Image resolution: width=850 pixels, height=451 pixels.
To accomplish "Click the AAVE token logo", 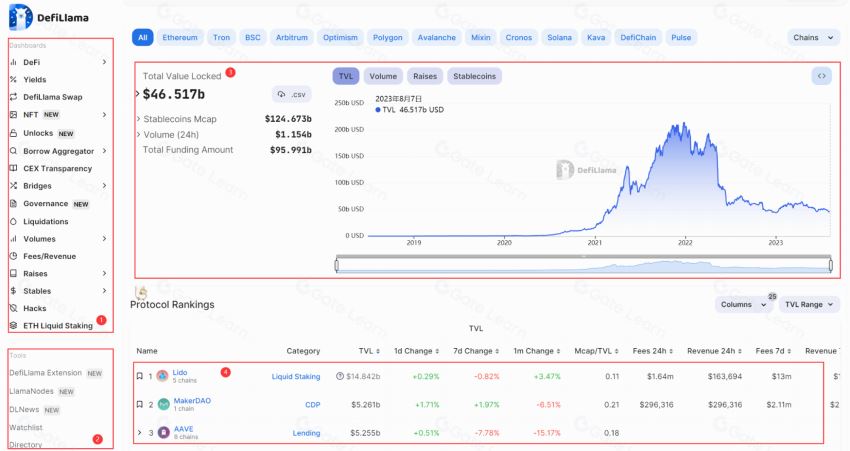I will [163, 433].
